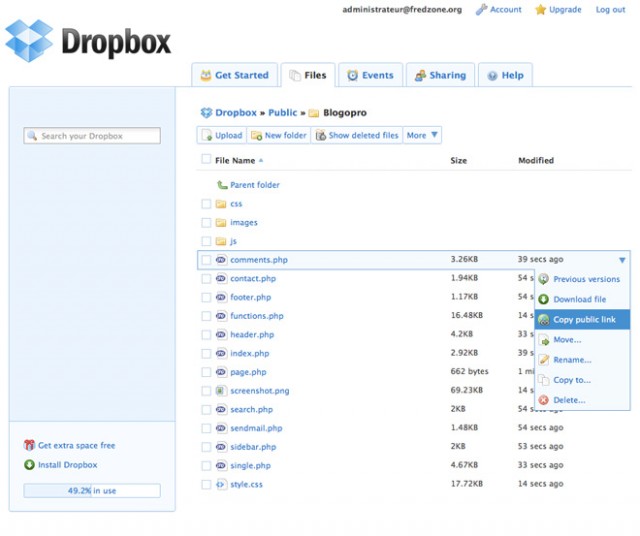Screen dimensions: 640x536
Task: Check the css folder checkbox
Action: point(206,204)
